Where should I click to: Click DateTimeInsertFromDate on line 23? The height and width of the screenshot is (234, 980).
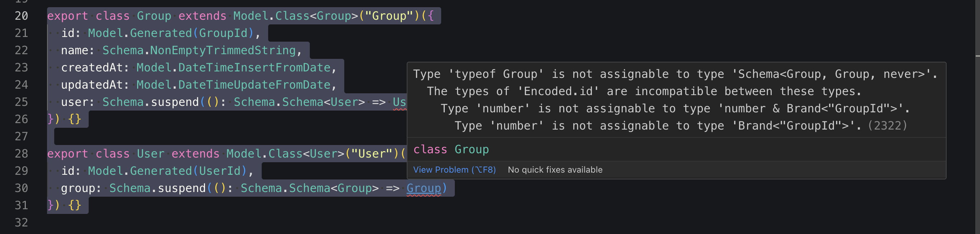[254, 68]
